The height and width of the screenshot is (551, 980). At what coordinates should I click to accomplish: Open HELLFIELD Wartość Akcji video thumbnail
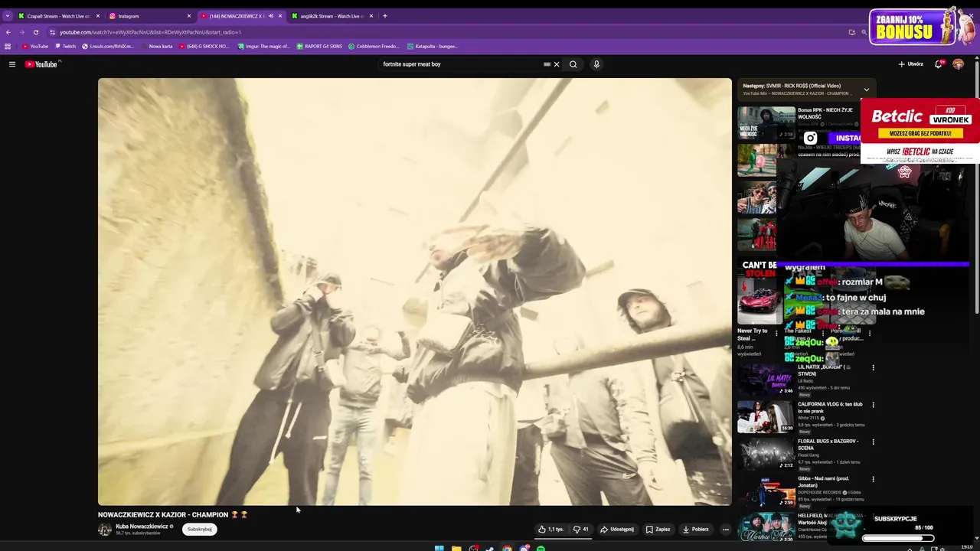(766, 528)
